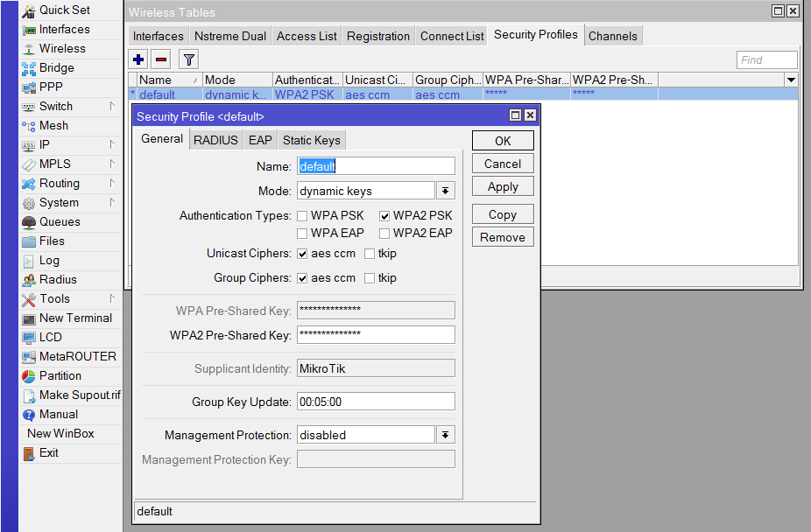Toggle Group Ciphers aes ccm checkbox
The width and height of the screenshot is (811, 532).
[x=302, y=278]
